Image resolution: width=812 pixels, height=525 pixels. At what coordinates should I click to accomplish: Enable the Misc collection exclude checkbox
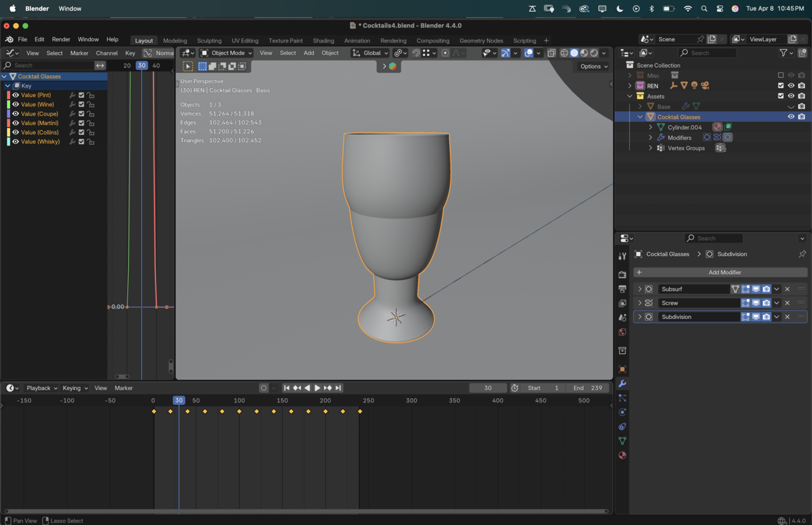[x=781, y=76]
